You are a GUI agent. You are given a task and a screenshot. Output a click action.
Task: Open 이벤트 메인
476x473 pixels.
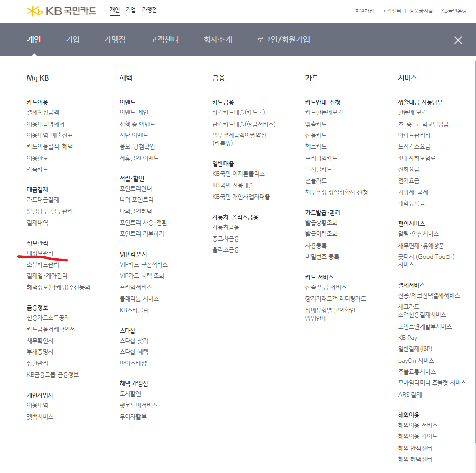[x=133, y=112]
